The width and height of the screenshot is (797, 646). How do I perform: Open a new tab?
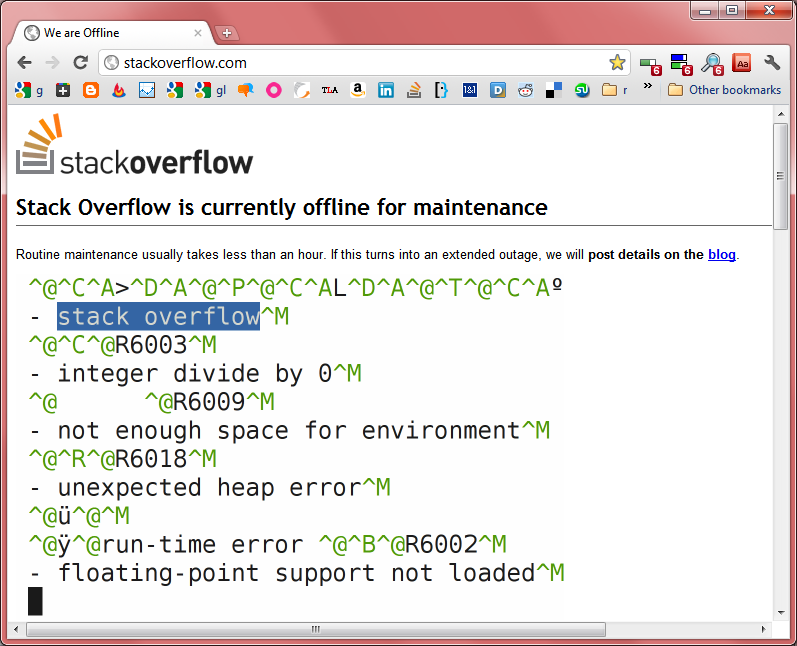[227, 33]
